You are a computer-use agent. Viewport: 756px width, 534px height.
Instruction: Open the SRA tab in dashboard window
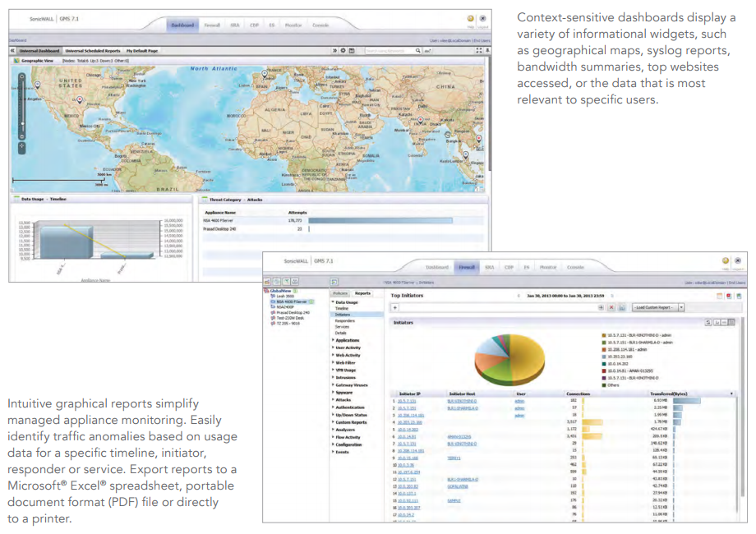pyautogui.click(x=235, y=25)
